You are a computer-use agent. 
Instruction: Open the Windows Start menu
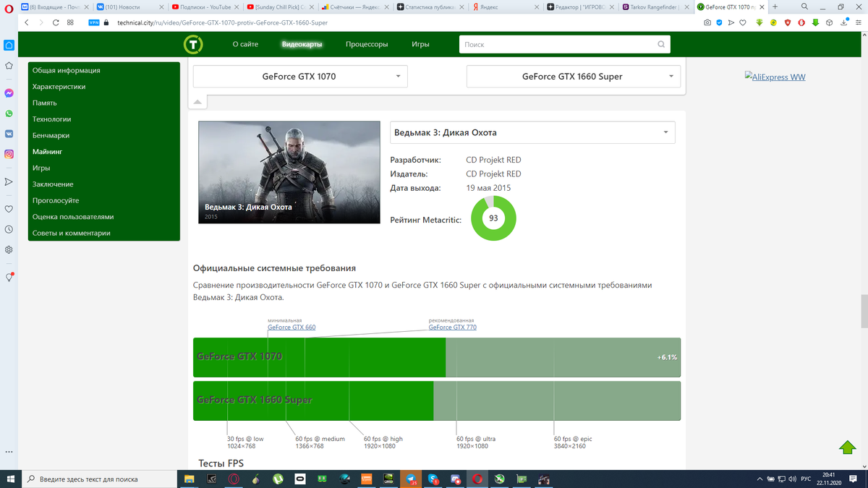(11, 479)
